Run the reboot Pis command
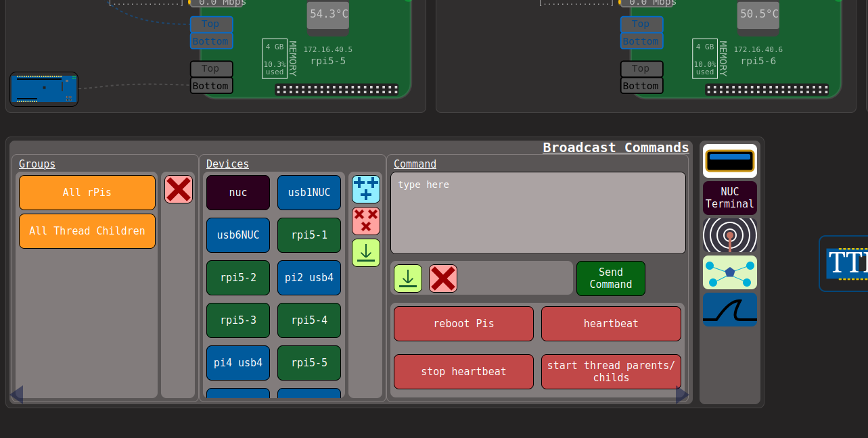This screenshot has height=438, width=868. tap(463, 324)
